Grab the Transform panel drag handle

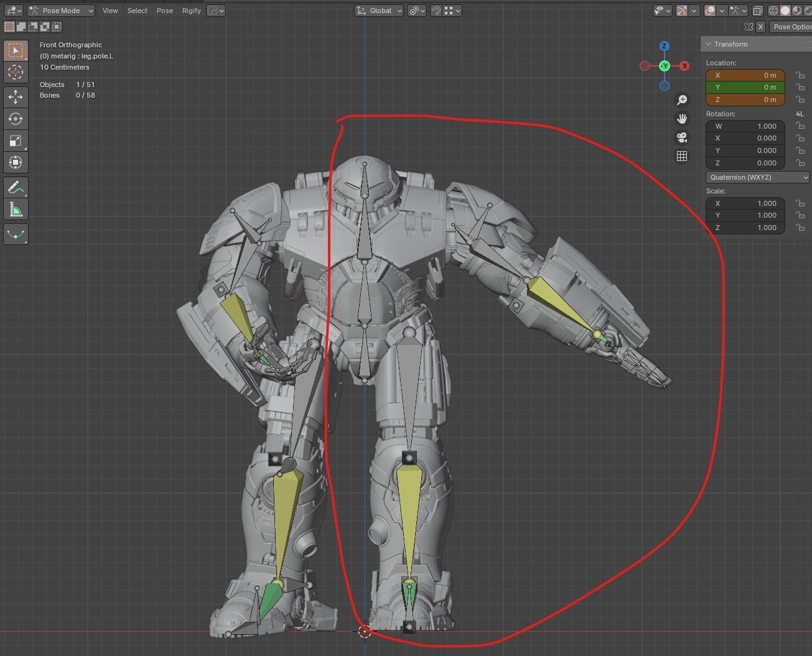807,44
